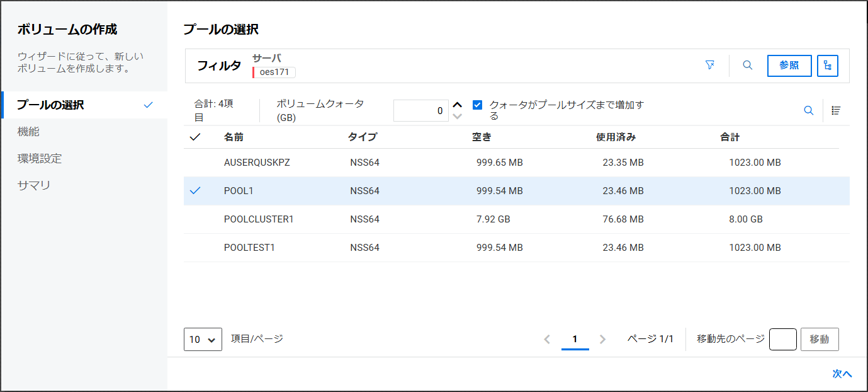Deselect the POOL1 row checkmark
The width and height of the screenshot is (868, 392).
195,190
